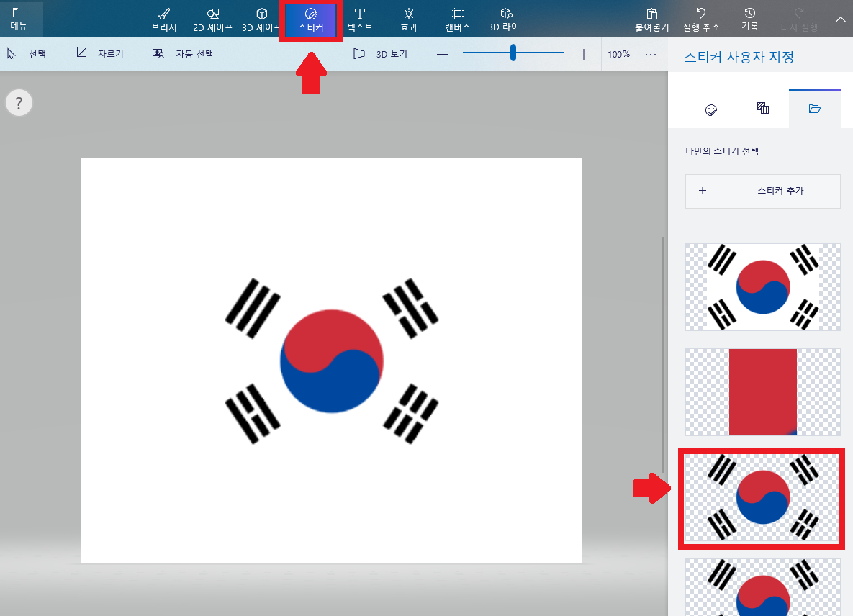Open the 3D 셰이프 tab
Image resolution: width=853 pixels, height=616 pixels.
(x=261, y=19)
